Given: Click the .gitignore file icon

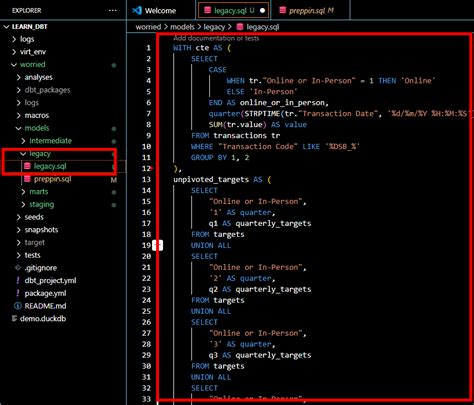Looking at the screenshot, I should (x=18, y=268).
